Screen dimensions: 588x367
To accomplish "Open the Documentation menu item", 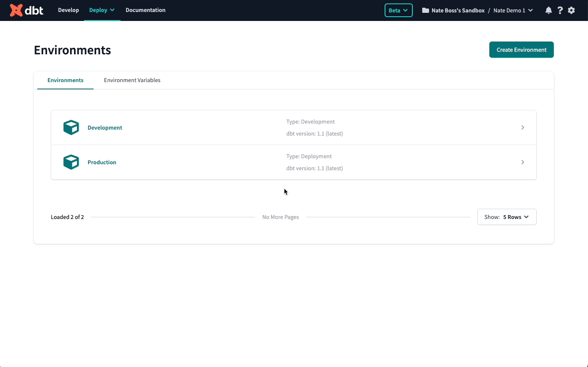I will 145,10.
